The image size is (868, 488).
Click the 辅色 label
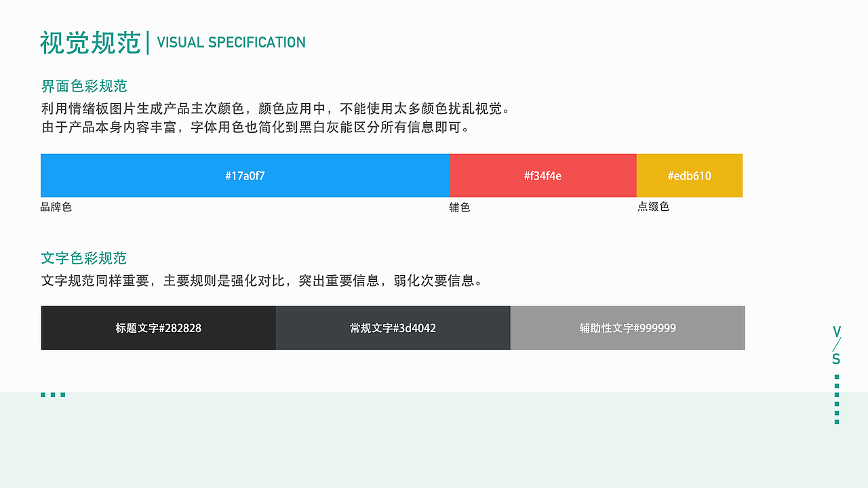[x=460, y=207]
